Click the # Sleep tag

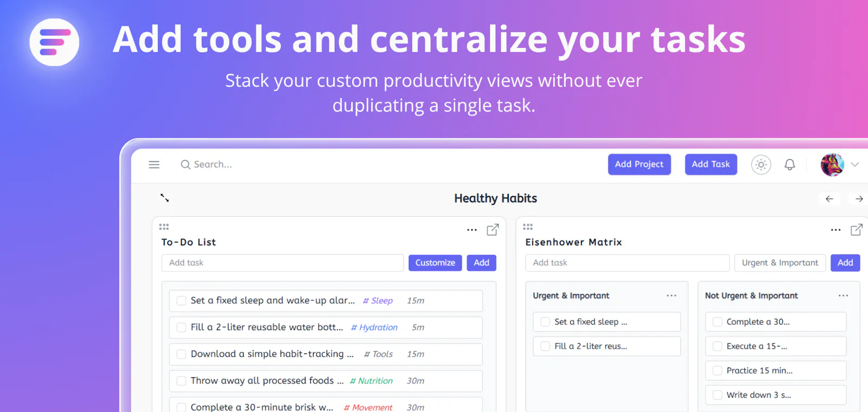(378, 301)
